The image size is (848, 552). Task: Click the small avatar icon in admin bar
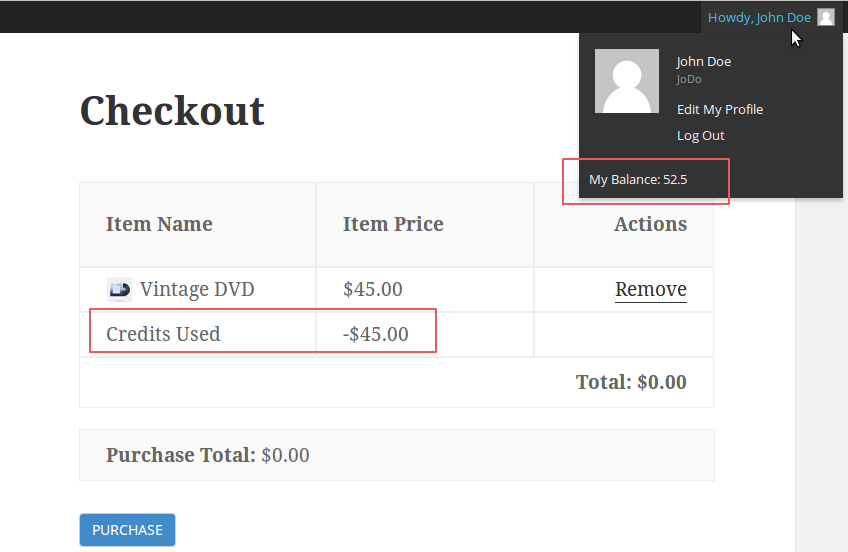pyautogui.click(x=826, y=17)
